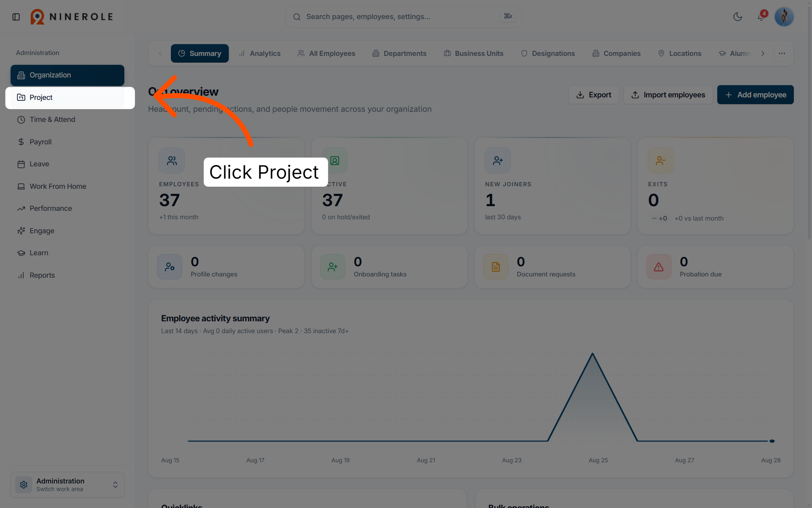
Task: Open the Departments tab
Action: click(x=399, y=53)
